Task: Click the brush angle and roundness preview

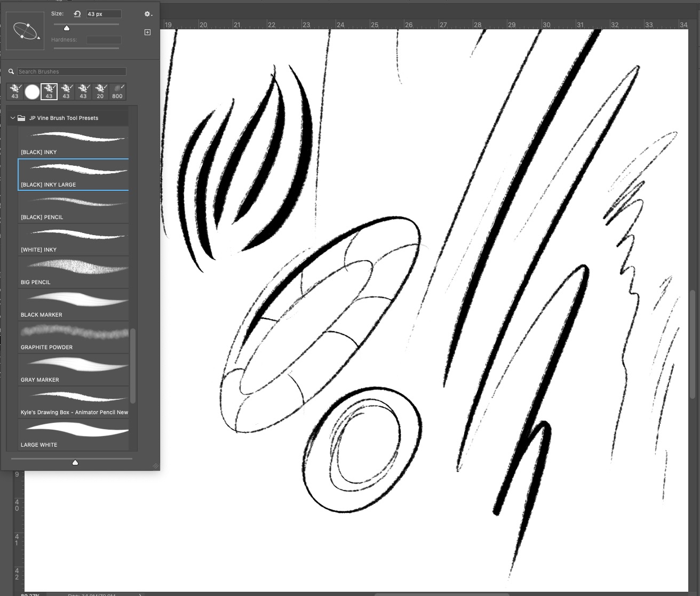Action: point(25,30)
